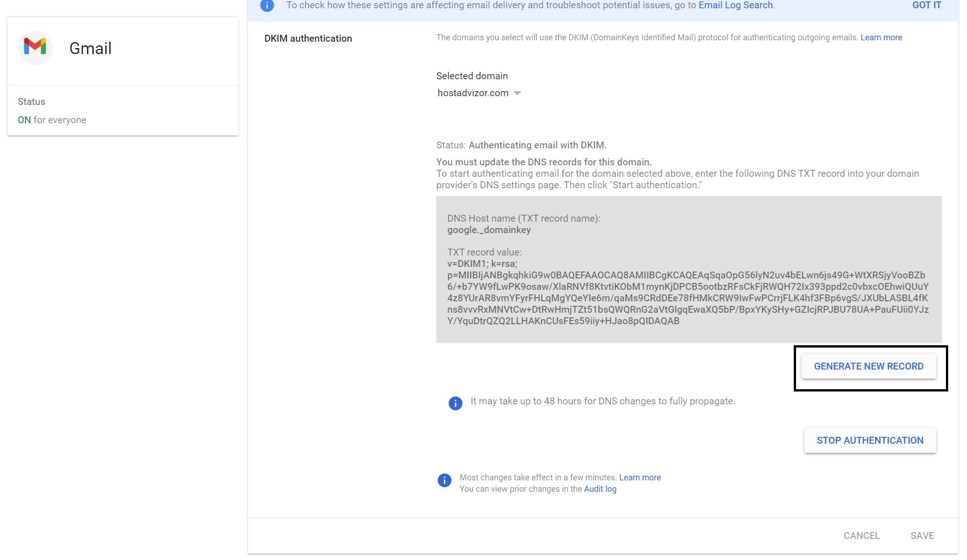Click the Gmail title in the card
This screenshot has height=560, width=967.
point(90,49)
